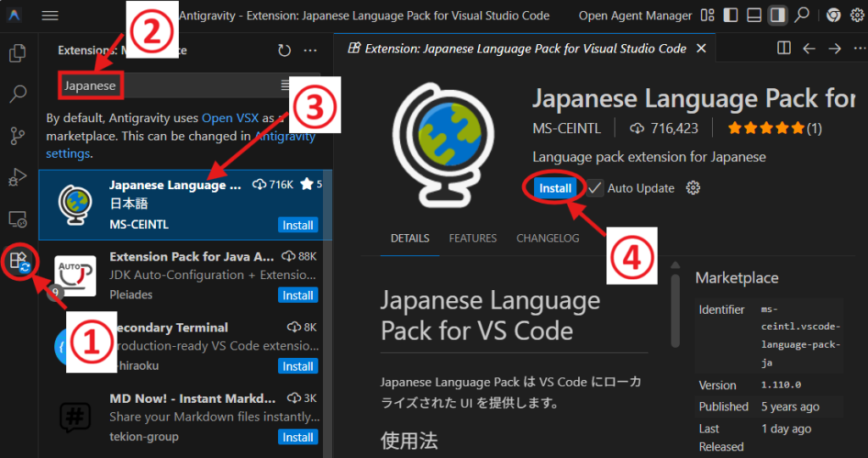
Task: Refresh the extensions marketplace list
Action: click(x=284, y=51)
